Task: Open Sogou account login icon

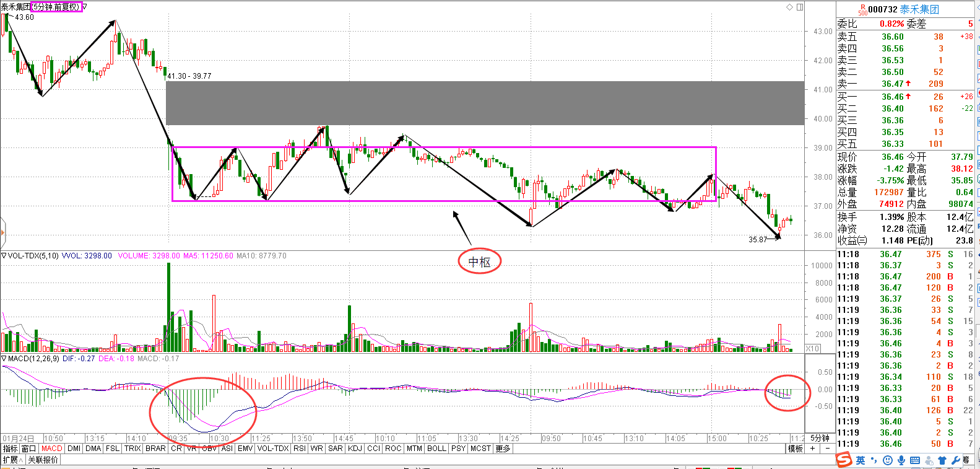Action: [x=929, y=460]
